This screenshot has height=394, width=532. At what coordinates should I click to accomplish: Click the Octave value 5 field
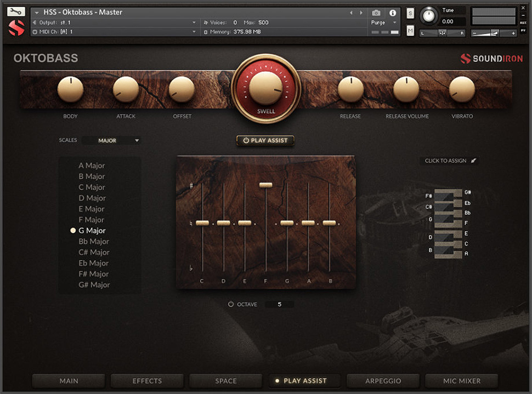click(x=280, y=304)
